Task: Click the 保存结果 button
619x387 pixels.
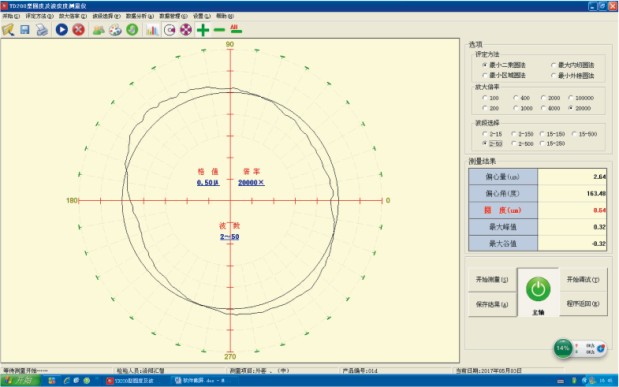Action: coord(492,304)
